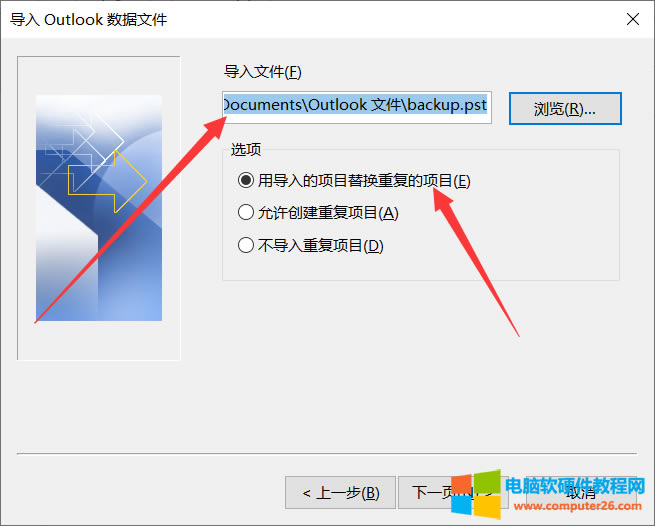
Task: Click the 导入 Outlook 数据文件 title bar text
Action: [x=88, y=20]
